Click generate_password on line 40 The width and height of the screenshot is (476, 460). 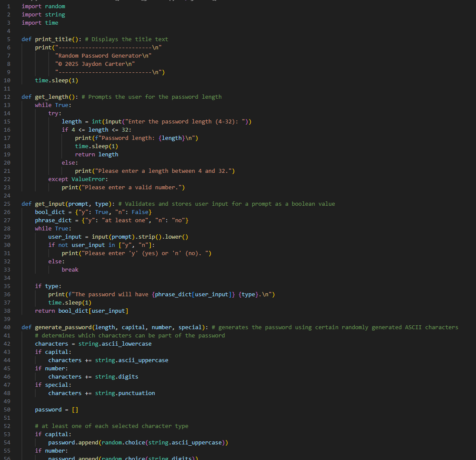click(x=57, y=327)
